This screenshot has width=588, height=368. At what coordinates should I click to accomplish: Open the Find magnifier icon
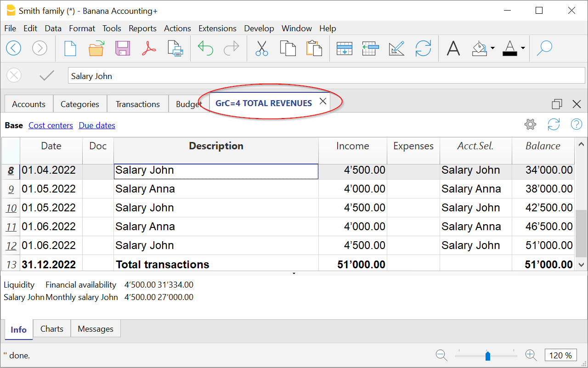click(x=544, y=48)
